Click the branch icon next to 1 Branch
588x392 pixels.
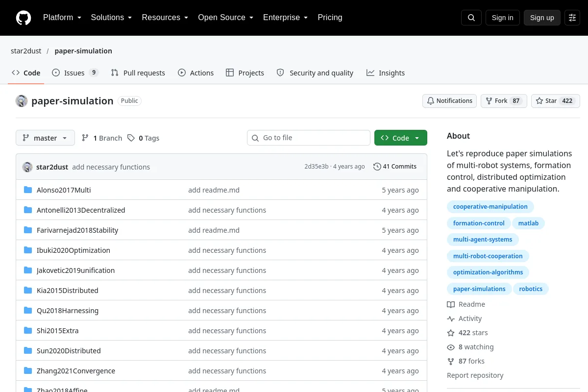tap(85, 138)
